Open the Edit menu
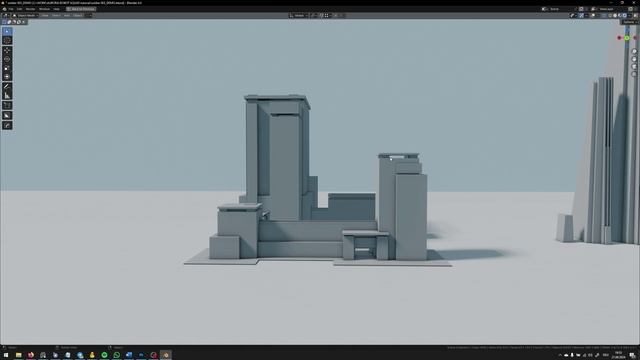640x360 pixels. (20, 9)
